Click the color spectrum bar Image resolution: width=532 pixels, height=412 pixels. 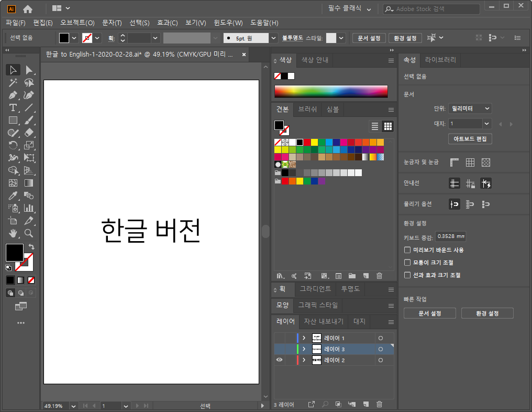(x=331, y=91)
